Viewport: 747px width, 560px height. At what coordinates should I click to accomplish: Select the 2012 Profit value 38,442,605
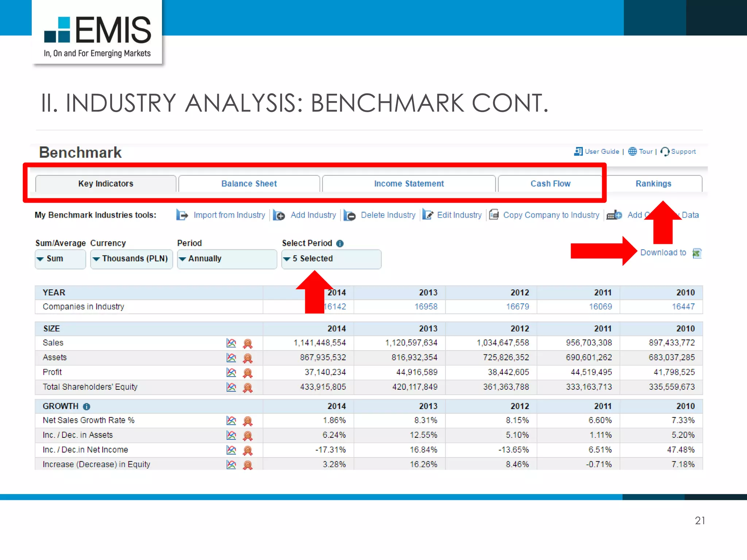[508, 372]
